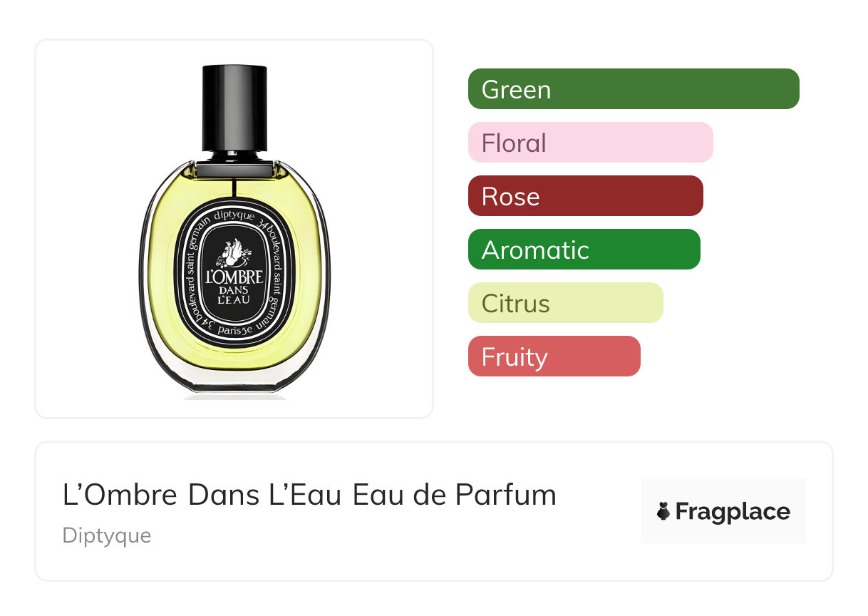The image size is (868, 616).
Task: Click the Rose accord bar
Action: pyautogui.click(x=586, y=196)
